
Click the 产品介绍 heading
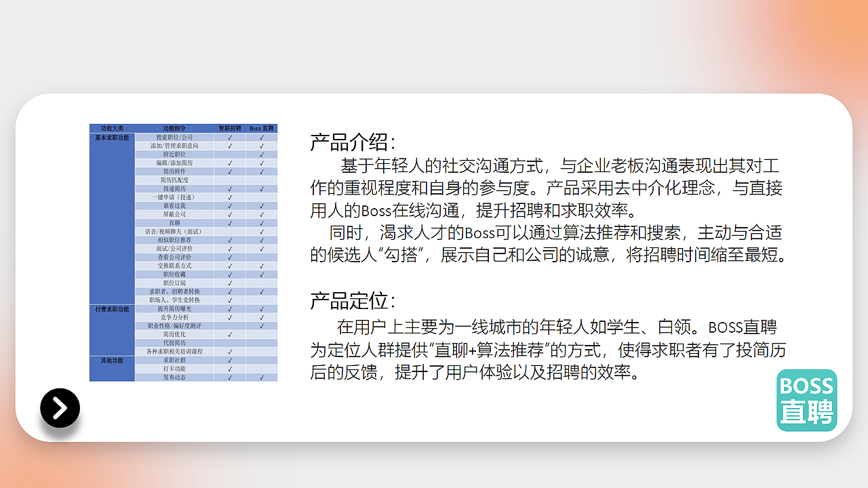(x=353, y=142)
